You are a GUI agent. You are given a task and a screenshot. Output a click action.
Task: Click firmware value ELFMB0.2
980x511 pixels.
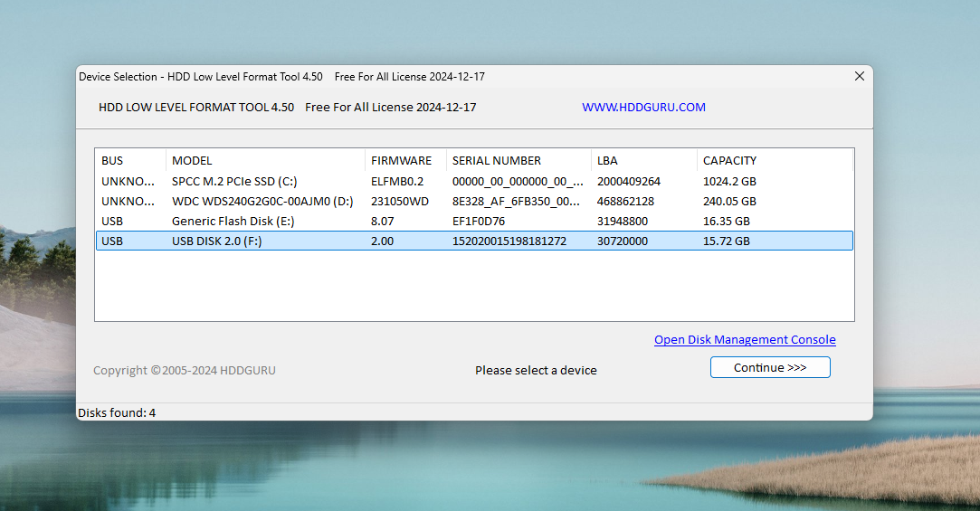click(397, 181)
